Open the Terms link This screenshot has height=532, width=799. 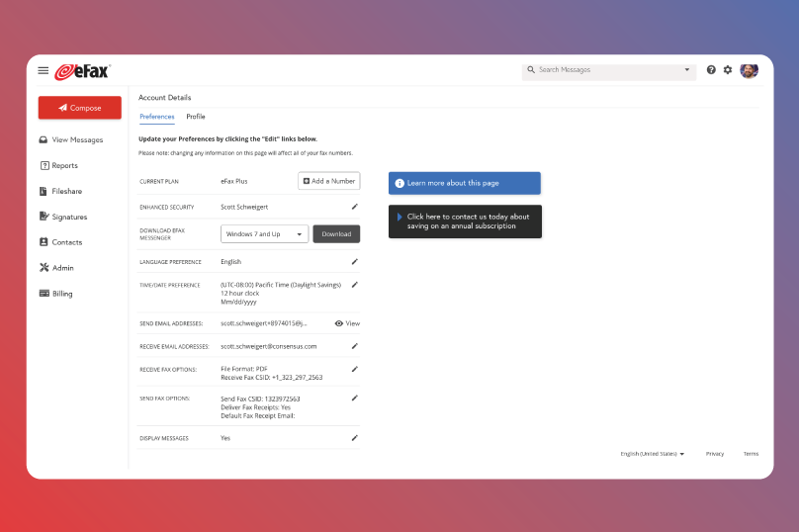pyautogui.click(x=751, y=454)
